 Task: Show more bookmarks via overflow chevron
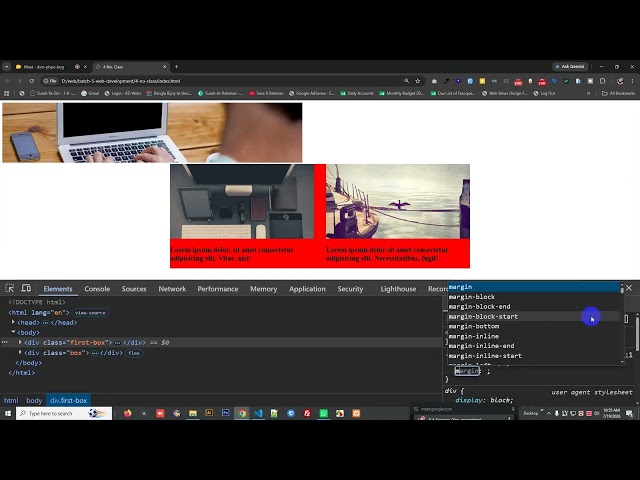coord(589,93)
